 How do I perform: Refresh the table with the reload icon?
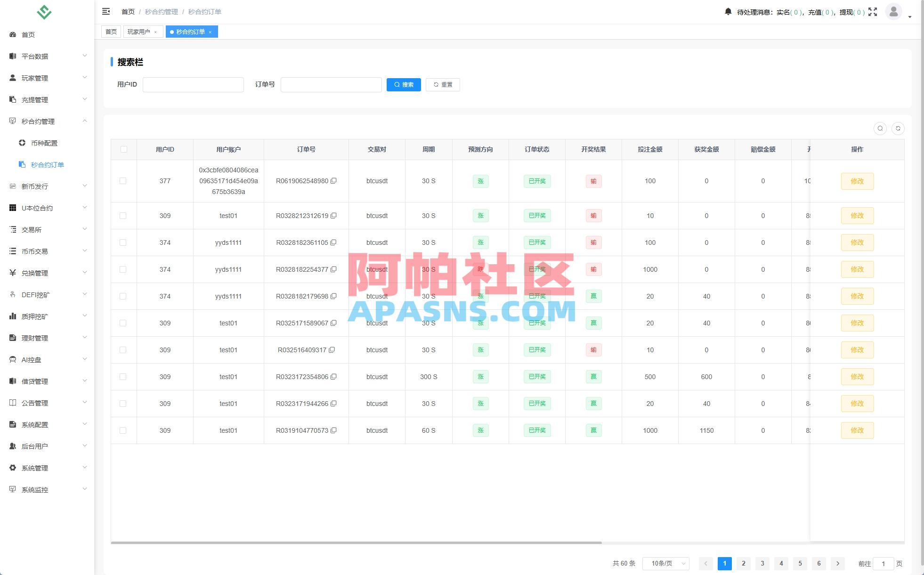coord(898,128)
